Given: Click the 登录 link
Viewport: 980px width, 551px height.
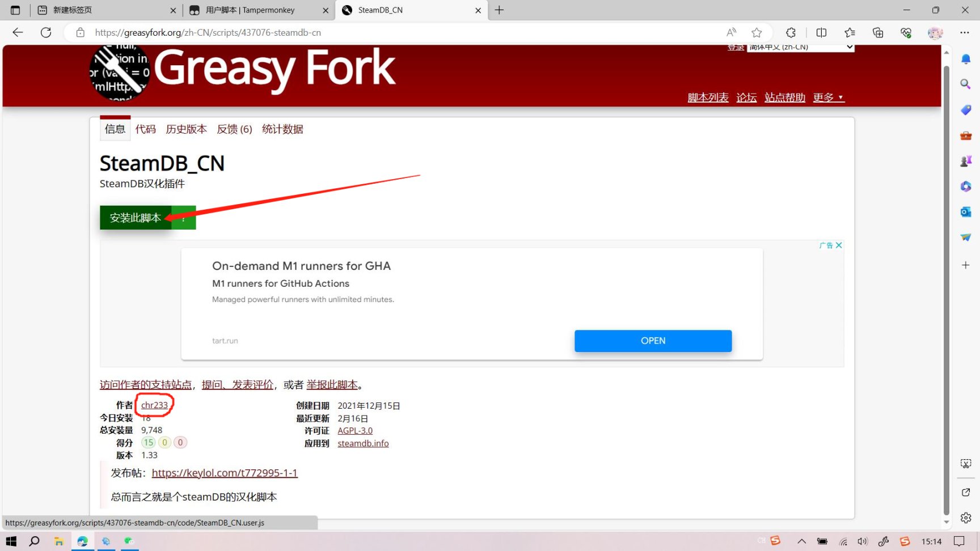Looking at the screenshot, I should (736, 47).
